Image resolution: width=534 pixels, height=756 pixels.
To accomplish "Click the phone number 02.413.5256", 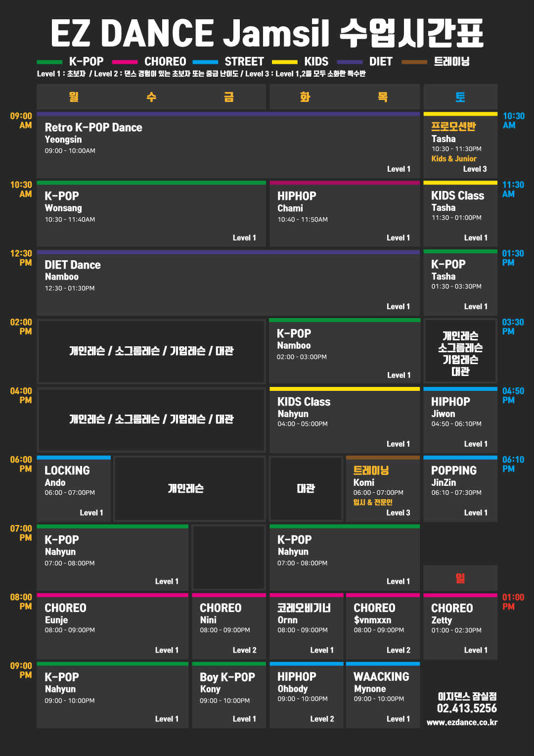I will coord(467,709).
